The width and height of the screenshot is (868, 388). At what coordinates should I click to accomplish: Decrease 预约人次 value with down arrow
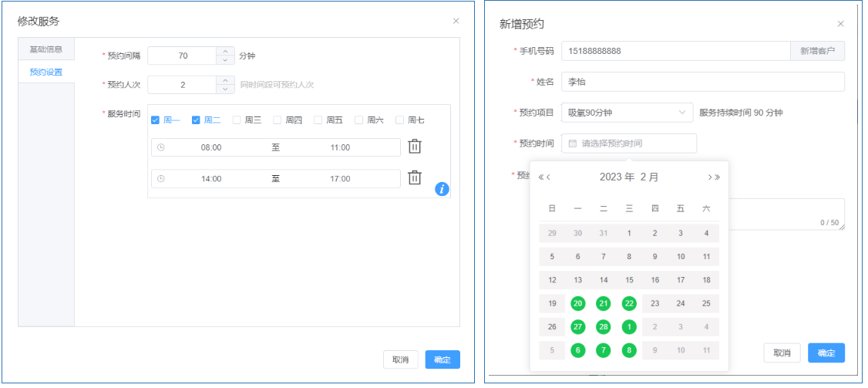[x=224, y=89]
